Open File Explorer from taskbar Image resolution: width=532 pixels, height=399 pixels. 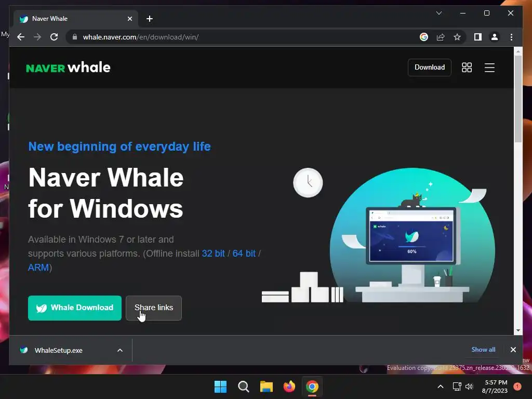pos(267,387)
